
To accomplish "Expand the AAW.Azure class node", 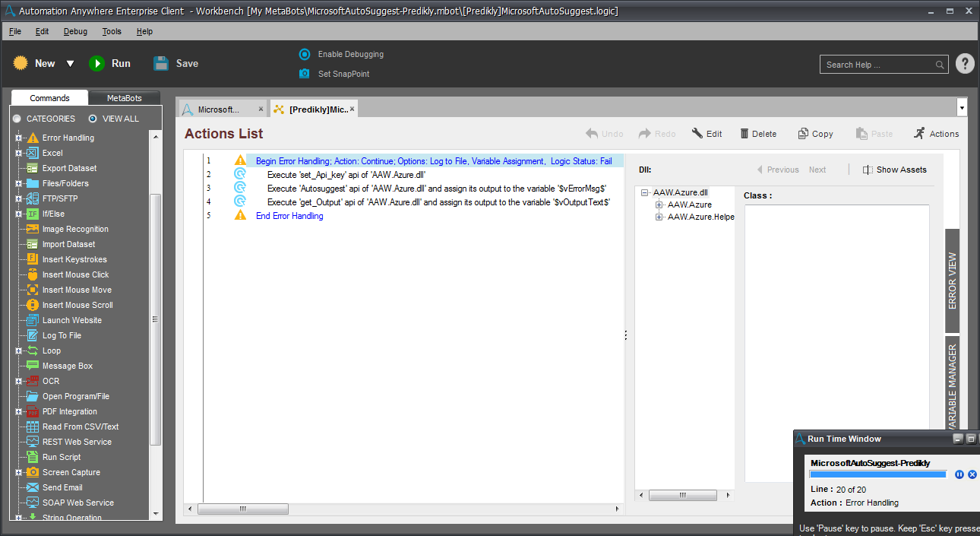I will [x=659, y=205].
